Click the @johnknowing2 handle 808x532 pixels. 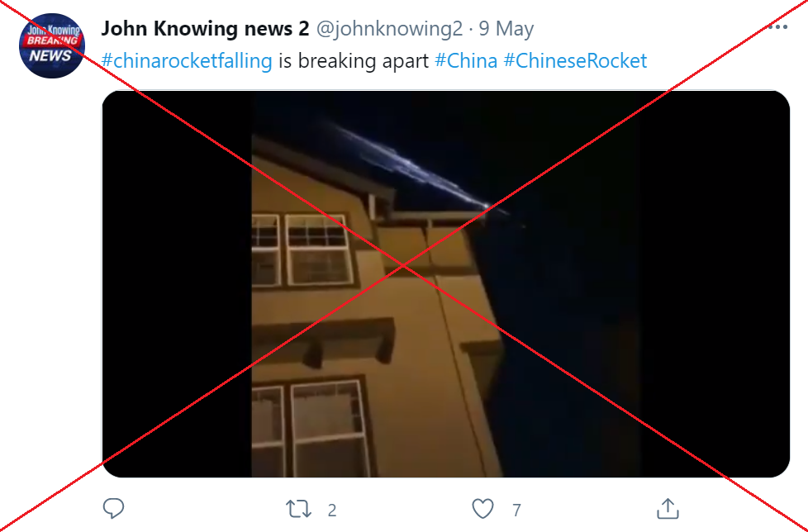coord(390,29)
